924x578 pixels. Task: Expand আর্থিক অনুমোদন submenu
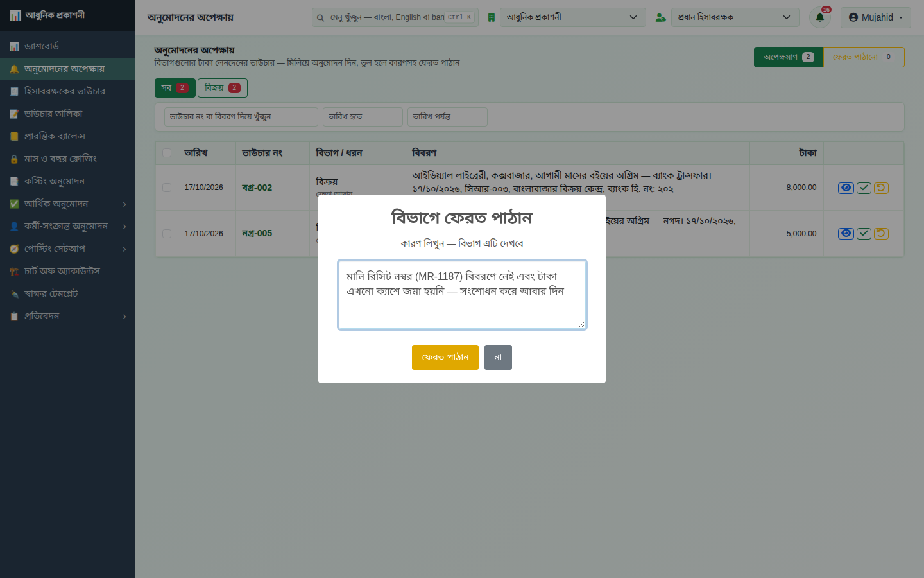[67, 204]
